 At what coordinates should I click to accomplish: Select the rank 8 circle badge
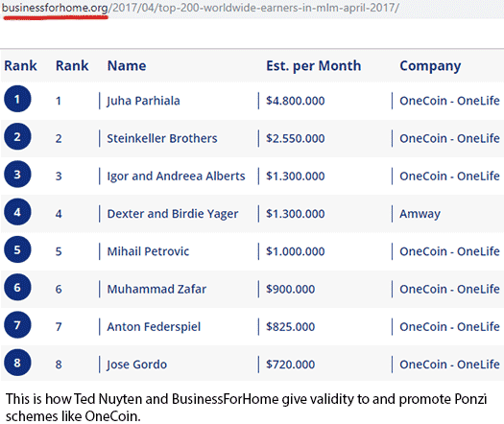[x=17, y=363]
